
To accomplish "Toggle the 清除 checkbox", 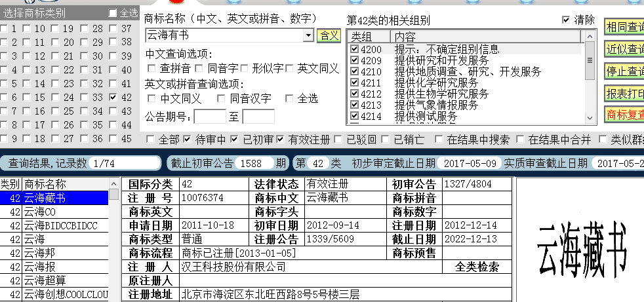I will (x=566, y=20).
